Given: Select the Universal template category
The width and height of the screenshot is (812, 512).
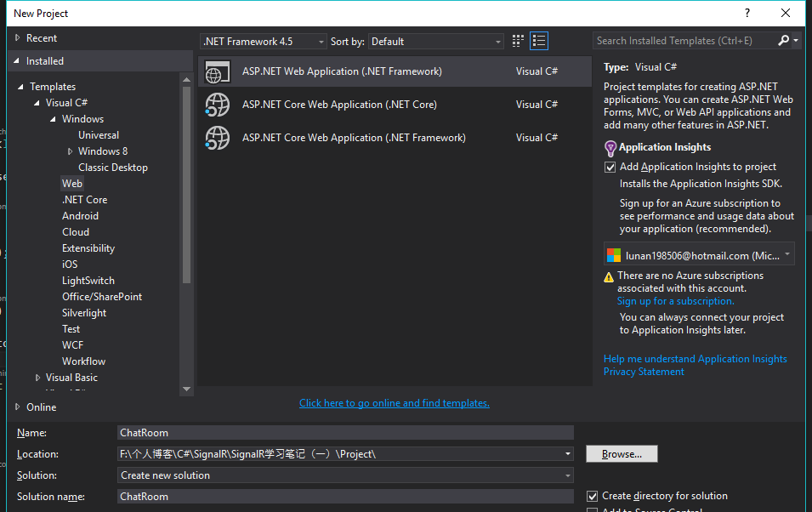Looking at the screenshot, I should click(x=99, y=135).
